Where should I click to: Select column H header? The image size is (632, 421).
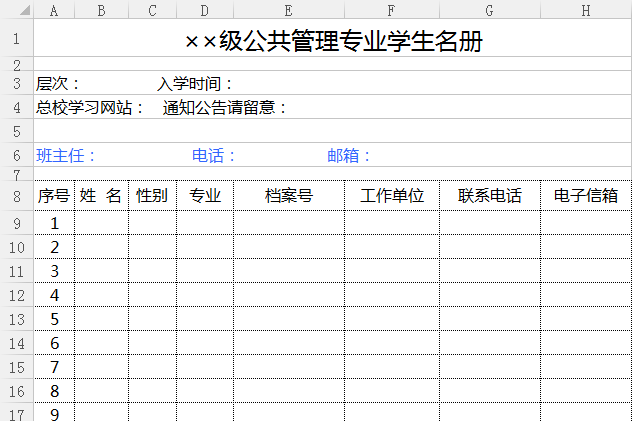pyautogui.click(x=585, y=10)
